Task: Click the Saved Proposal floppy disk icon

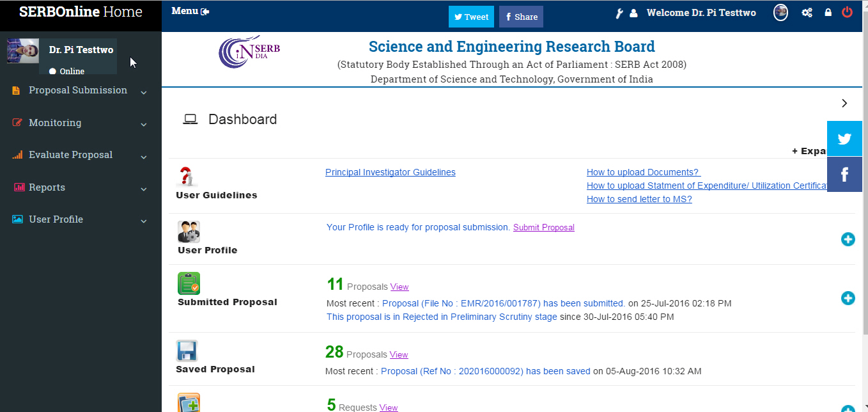Action: tap(187, 351)
